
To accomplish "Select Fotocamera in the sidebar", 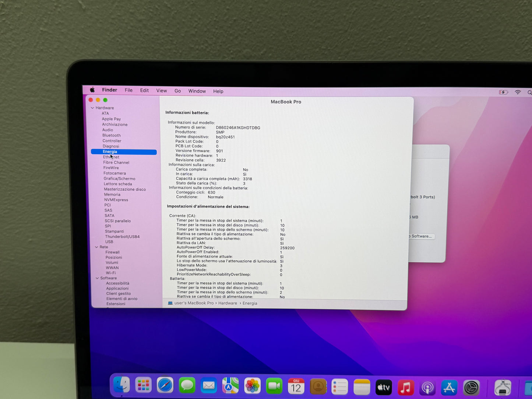I will pos(114,173).
